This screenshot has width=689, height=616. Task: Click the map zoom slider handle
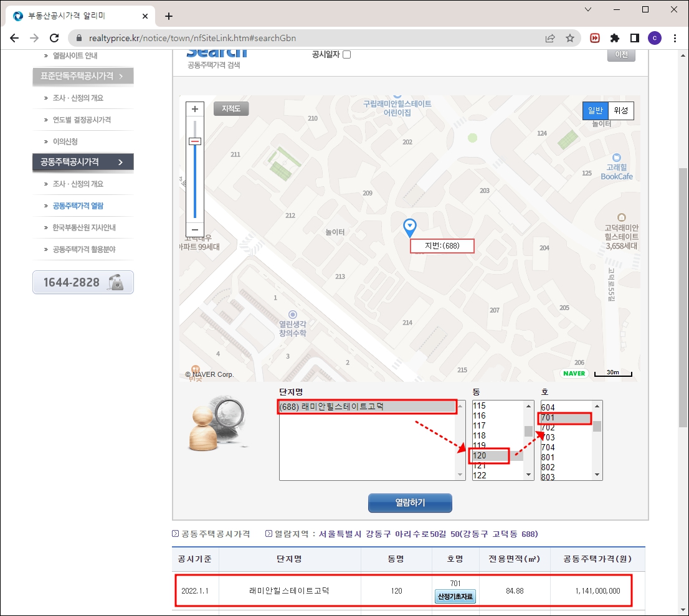coord(194,141)
